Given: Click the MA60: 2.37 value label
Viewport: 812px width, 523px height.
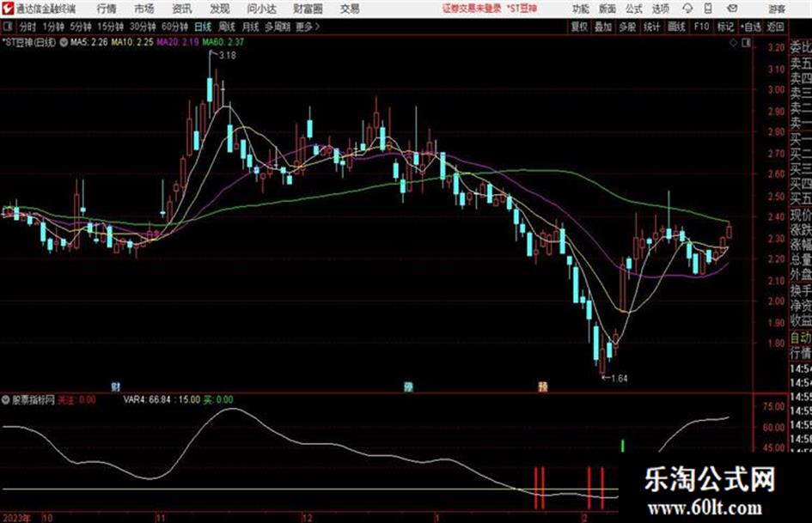Looking at the screenshot, I should pyautogui.click(x=223, y=42).
